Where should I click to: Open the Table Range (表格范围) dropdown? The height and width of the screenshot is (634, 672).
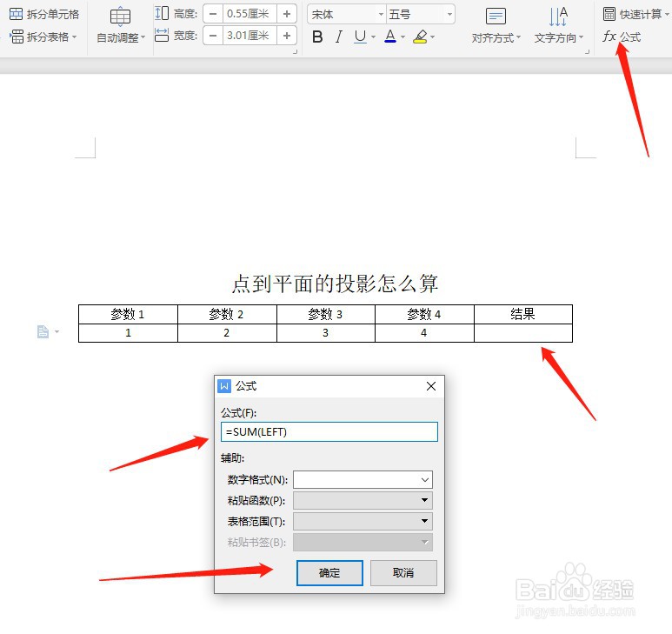point(363,521)
